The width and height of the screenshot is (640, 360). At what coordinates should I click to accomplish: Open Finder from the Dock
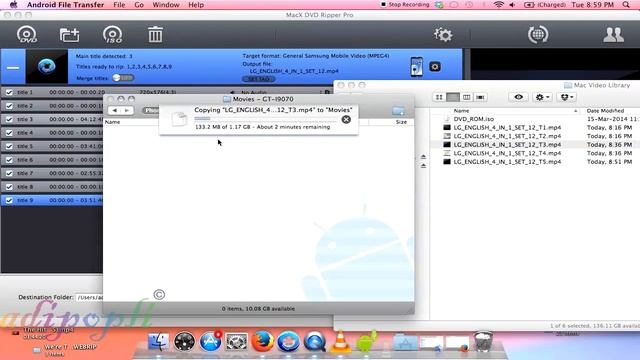pyautogui.click(x=158, y=341)
